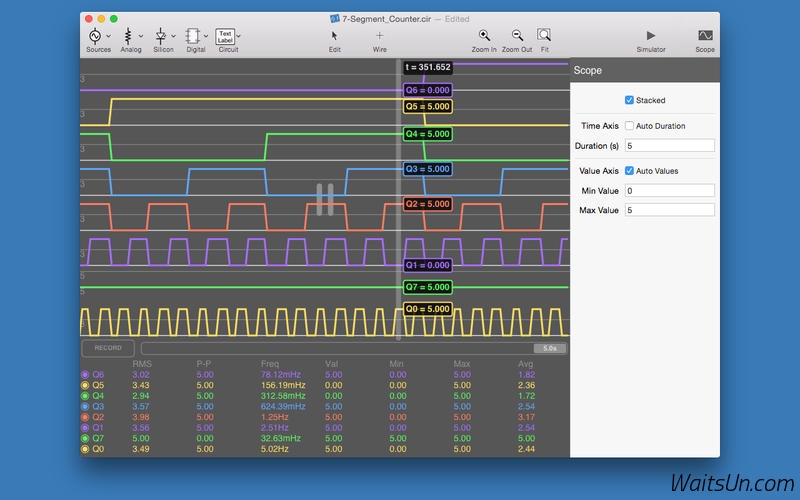Uncheck the Stacked checkbox

click(x=629, y=100)
